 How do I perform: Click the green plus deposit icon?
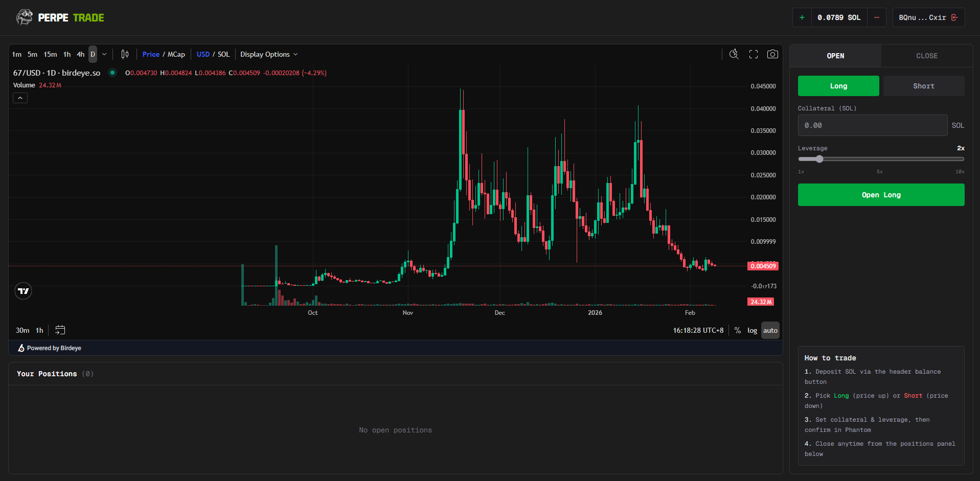(x=802, y=17)
